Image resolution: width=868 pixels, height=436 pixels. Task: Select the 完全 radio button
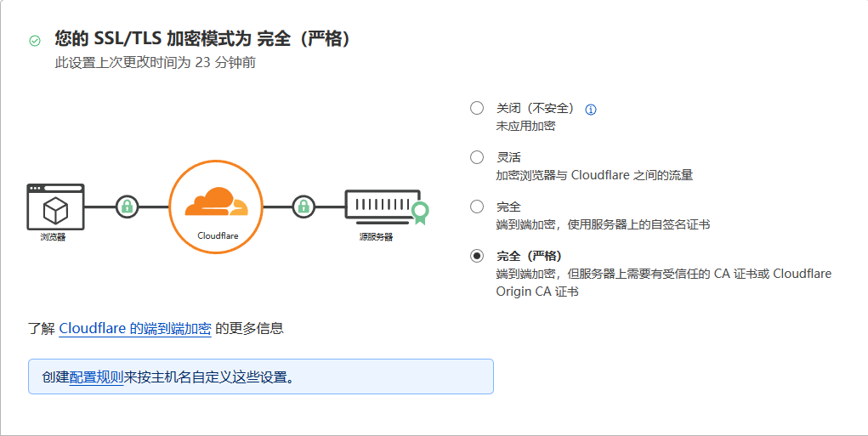(477, 207)
